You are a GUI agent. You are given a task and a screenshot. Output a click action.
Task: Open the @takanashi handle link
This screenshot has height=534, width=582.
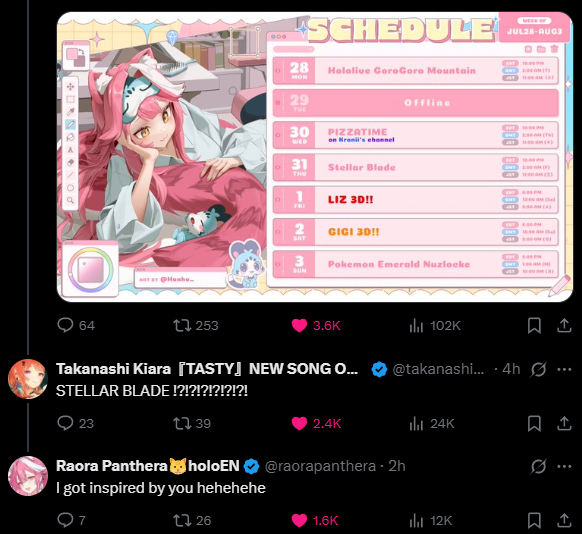[438, 369]
